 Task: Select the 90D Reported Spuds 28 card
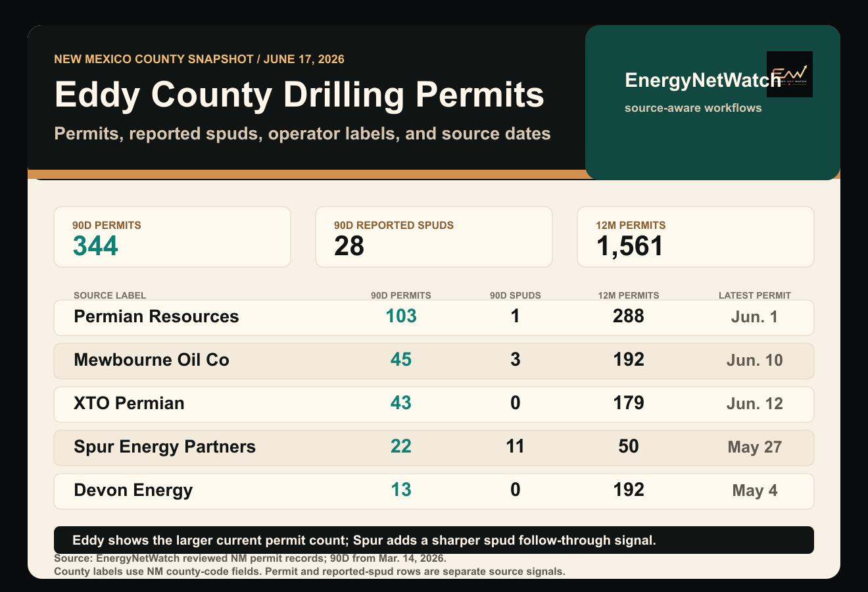[x=434, y=237]
